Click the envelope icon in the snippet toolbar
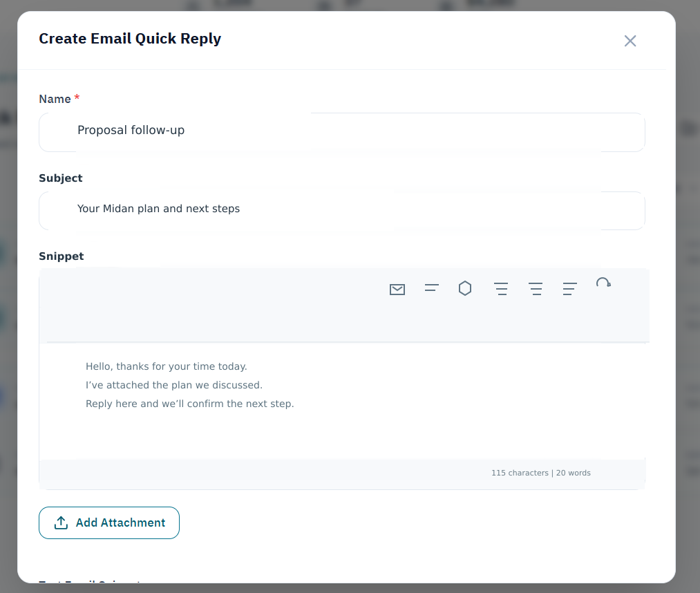This screenshot has height=593, width=700. [x=397, y=290]
